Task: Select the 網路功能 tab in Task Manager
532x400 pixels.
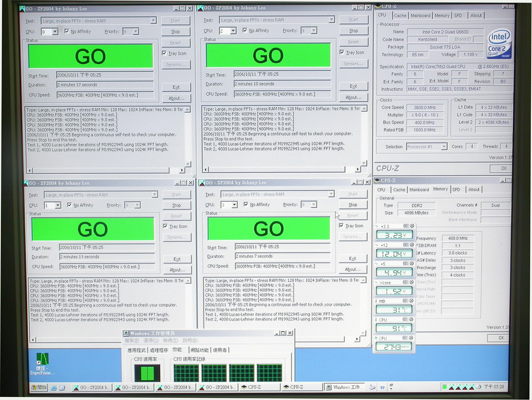Action: coord(200,350)
